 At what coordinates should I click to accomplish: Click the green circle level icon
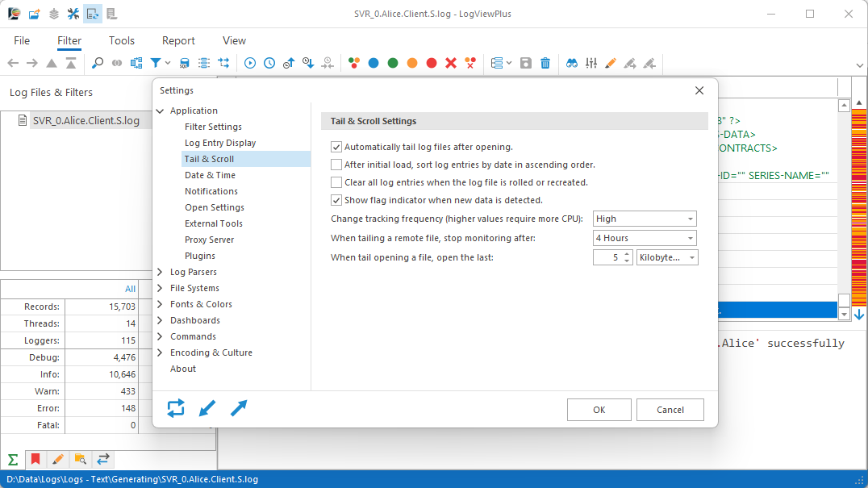pyautogui.click(x=393, y=63)
